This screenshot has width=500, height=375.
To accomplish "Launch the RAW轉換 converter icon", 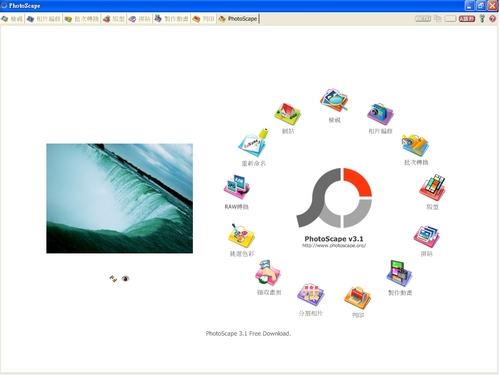I will tap(236, 187).
